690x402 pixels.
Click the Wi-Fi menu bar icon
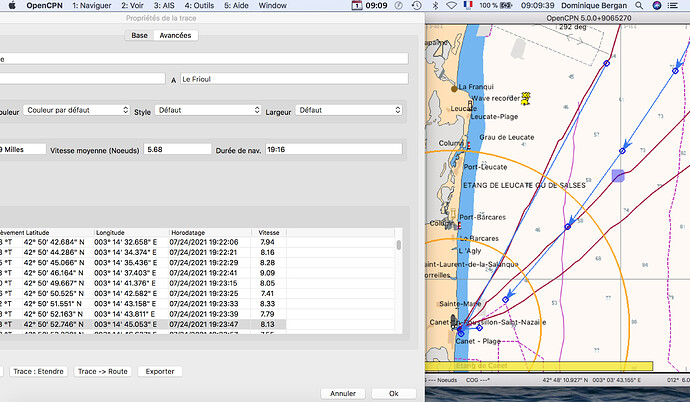(451, 5)
